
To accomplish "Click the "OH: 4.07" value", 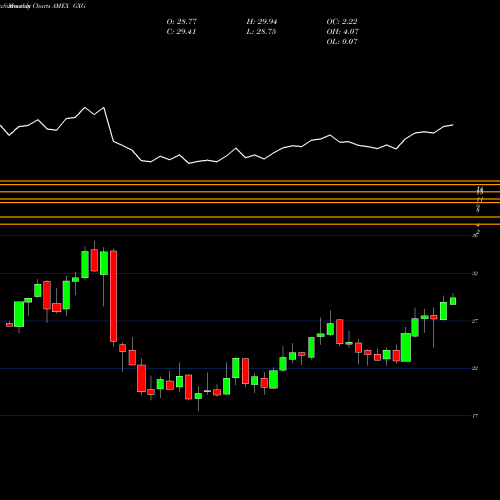I will click(x=343, y=32).
